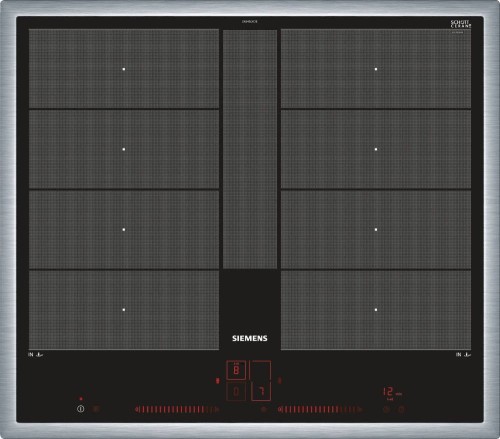This screenshot has width=500, height=439.
Task: Touch the symbol between the two power sliders
Action: (x=264, y=409)
